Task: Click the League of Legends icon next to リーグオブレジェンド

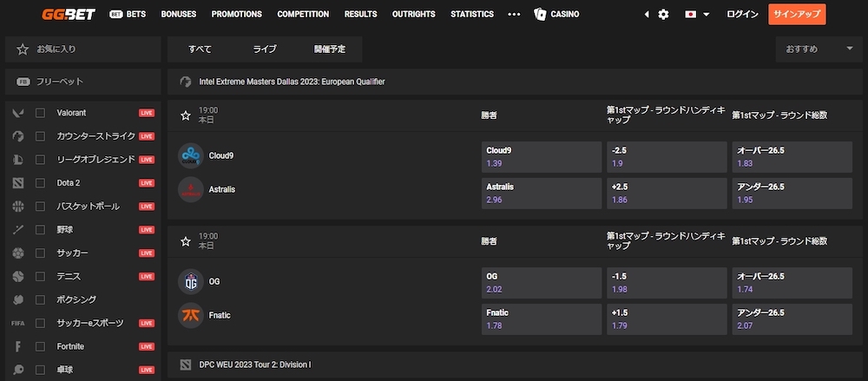Action: 17,160
